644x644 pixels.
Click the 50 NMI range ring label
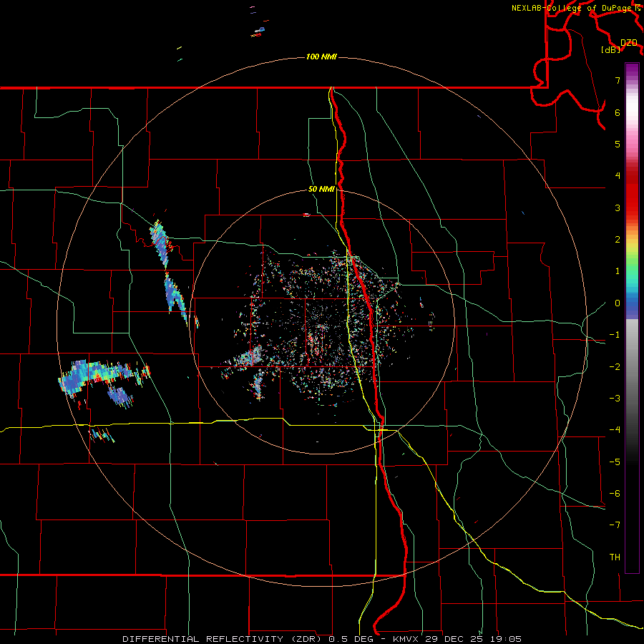click(x=321, y=189)
